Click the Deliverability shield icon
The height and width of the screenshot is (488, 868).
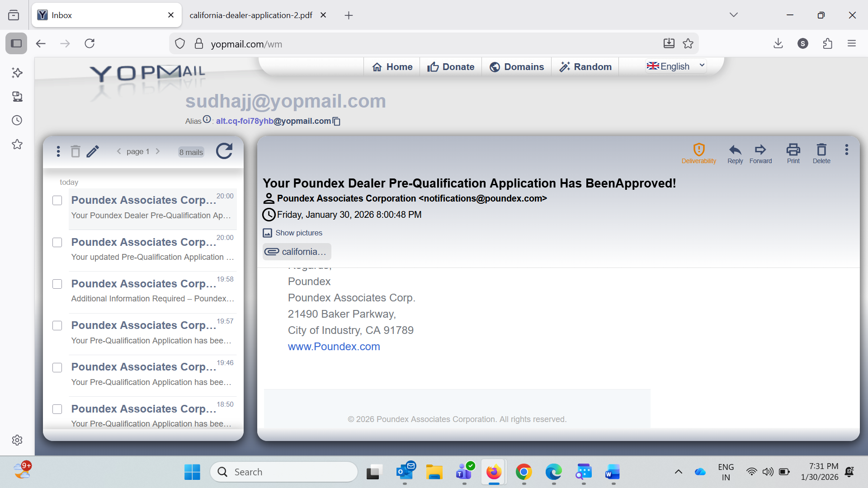698,150
